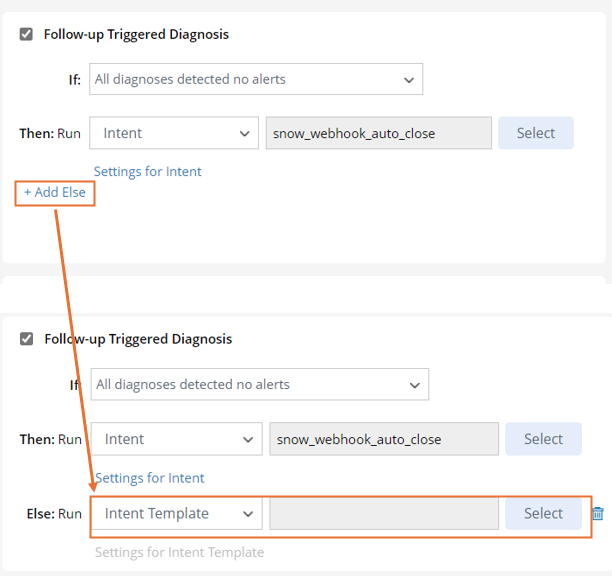Click the greyed Settings for Intent Template link
612x576 pixels.
(x=179, y=552)
